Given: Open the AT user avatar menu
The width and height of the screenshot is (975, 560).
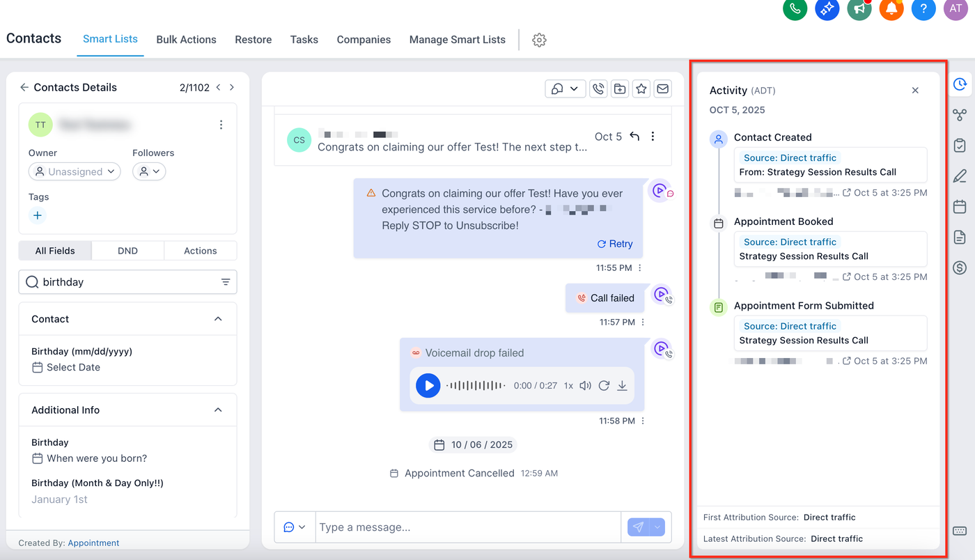Looking at the screenshot, I should [x=955, y=9].
